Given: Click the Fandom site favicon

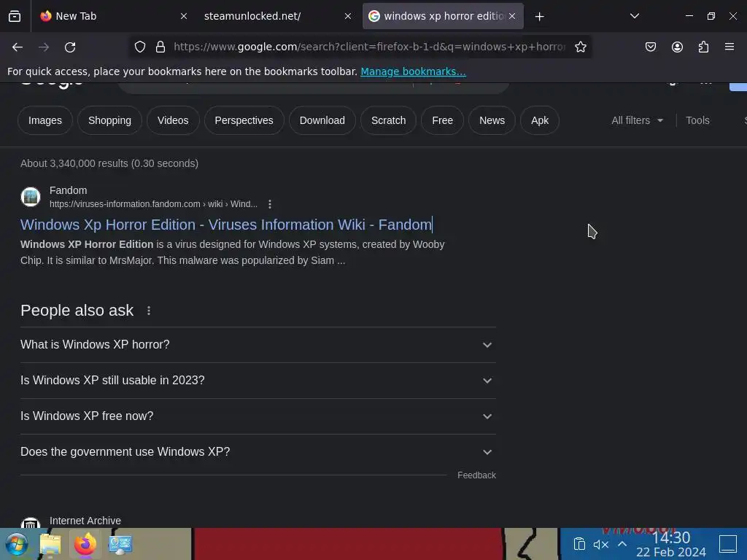Looking at the screenshot, I should click(31, 197).
